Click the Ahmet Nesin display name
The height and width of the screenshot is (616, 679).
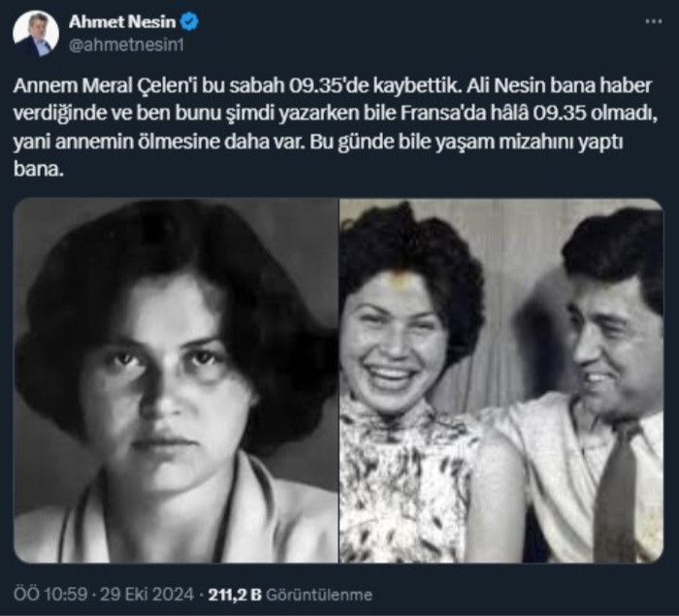point(122,21)
